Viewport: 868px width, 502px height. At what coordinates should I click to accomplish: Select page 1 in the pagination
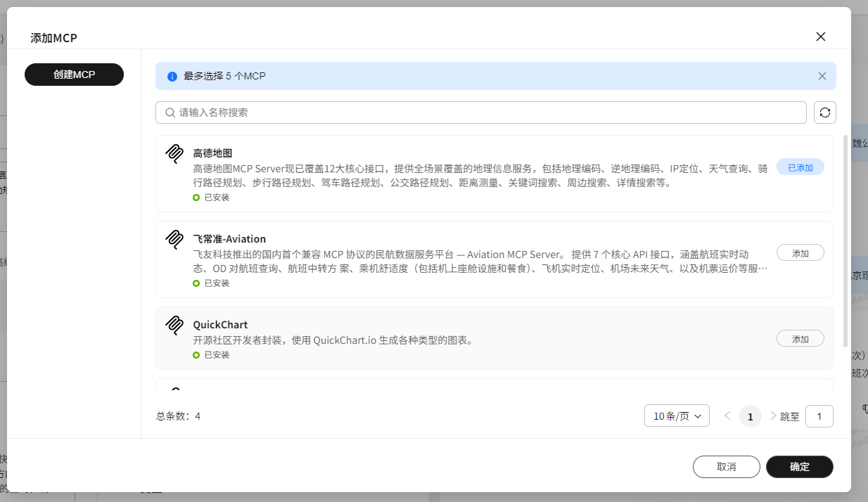(x=750, y=416)
